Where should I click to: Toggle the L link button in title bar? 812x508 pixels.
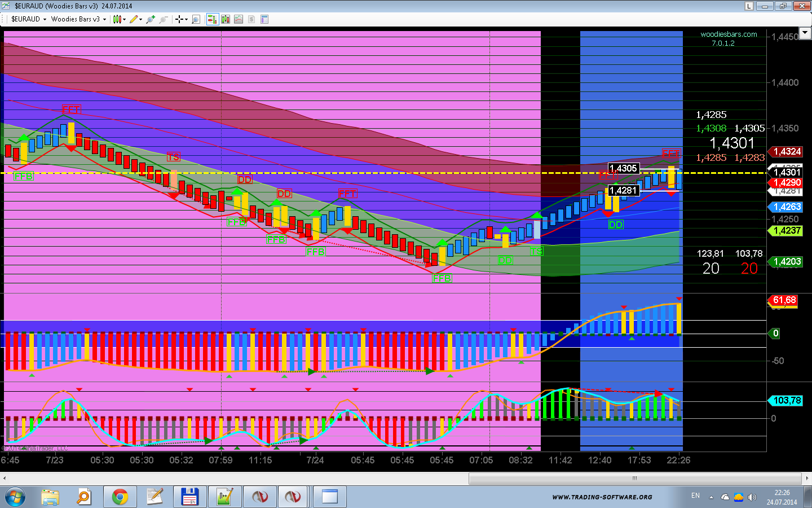click(749, 6)
